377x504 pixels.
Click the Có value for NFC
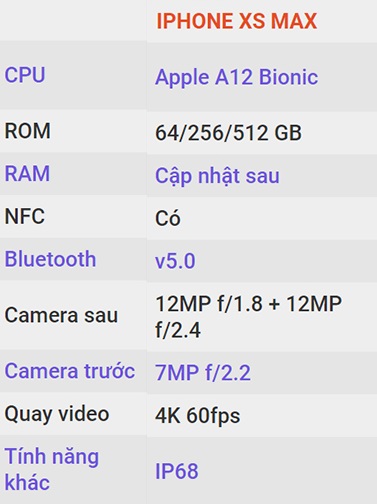[168, 217]
